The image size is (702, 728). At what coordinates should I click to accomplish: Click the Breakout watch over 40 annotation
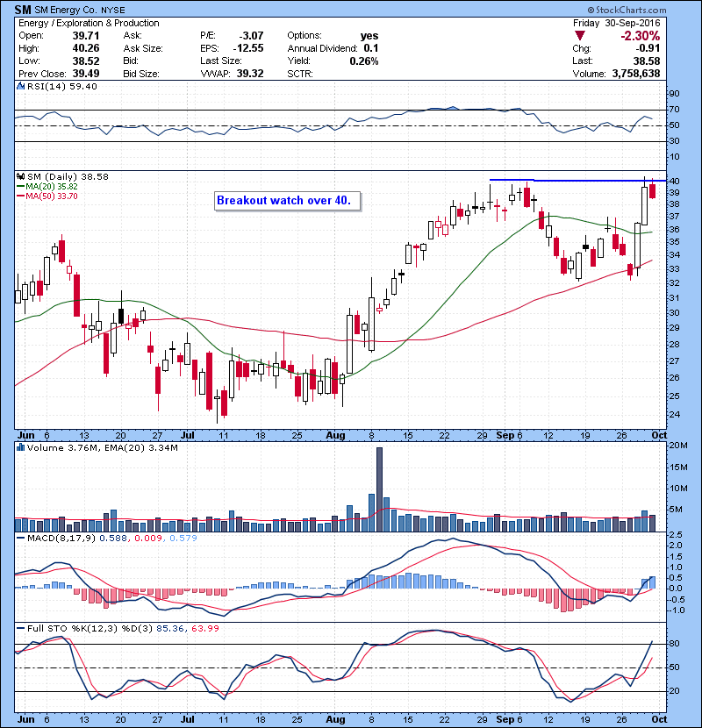(x=285, y=201)
